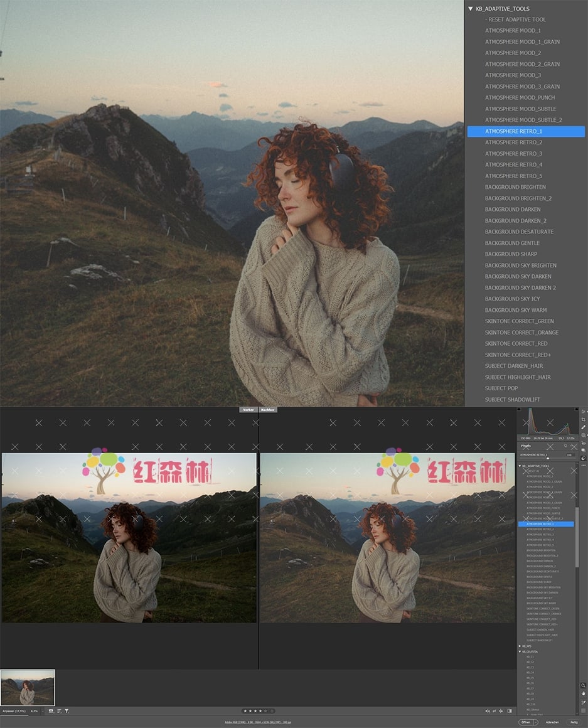The image size is (588, 728).
Task: Click the Öffnen button
Action: click(x=526, y=722)
